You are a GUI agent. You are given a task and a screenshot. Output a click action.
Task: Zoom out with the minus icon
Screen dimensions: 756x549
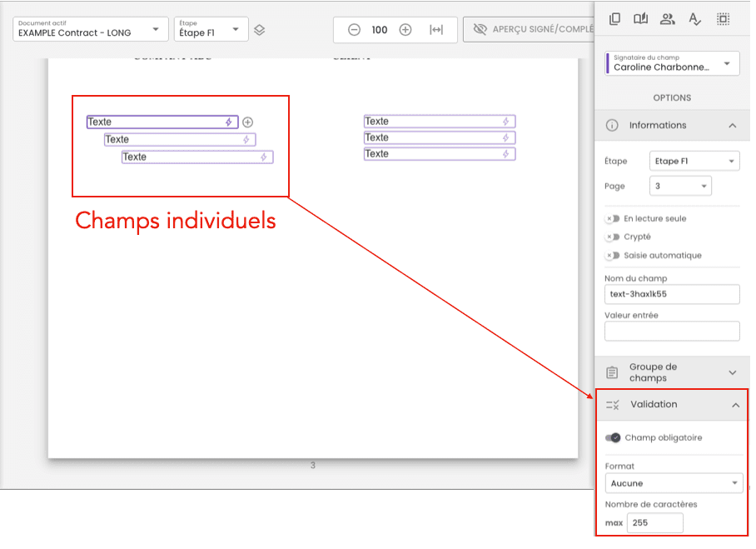(x=354, y=30)
